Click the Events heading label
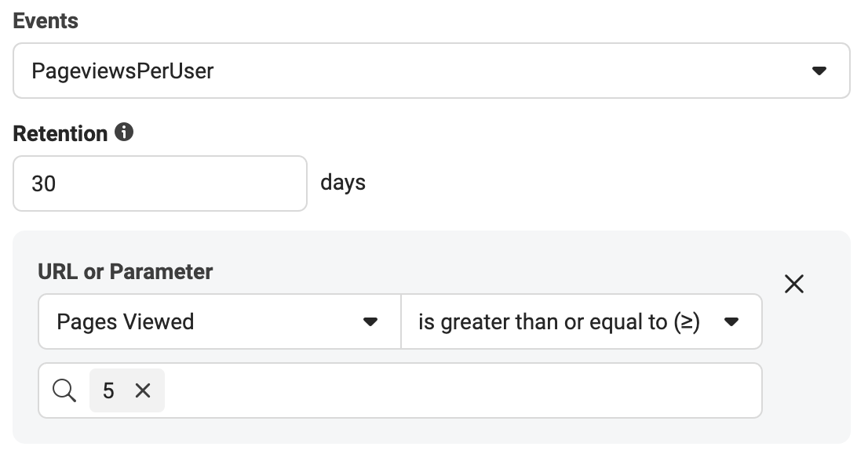868x461 pixels. (46, 21)
